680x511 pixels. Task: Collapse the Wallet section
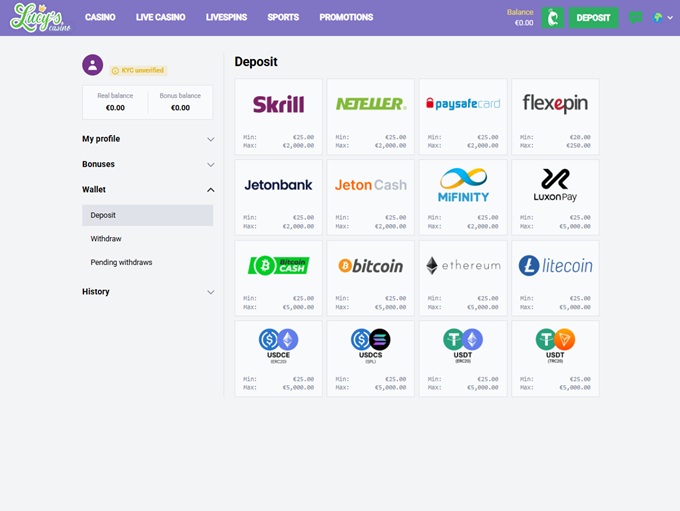[148, 189]
